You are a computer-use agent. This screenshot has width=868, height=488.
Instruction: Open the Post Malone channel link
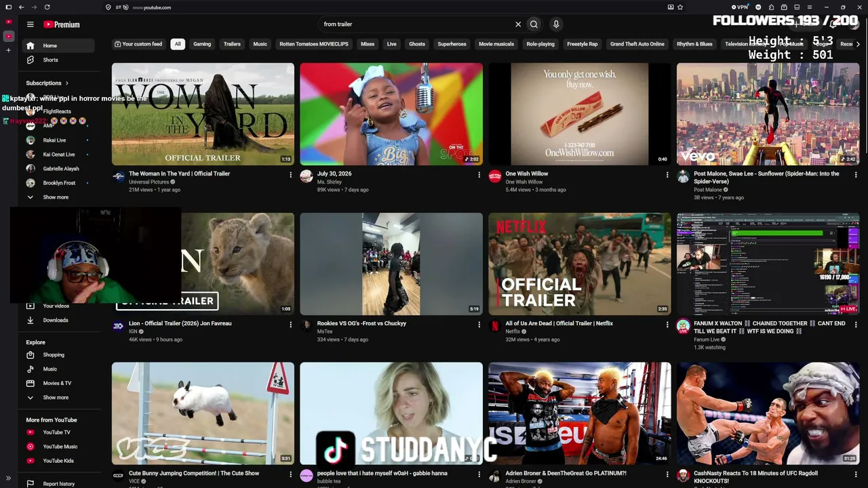[709, 190]
